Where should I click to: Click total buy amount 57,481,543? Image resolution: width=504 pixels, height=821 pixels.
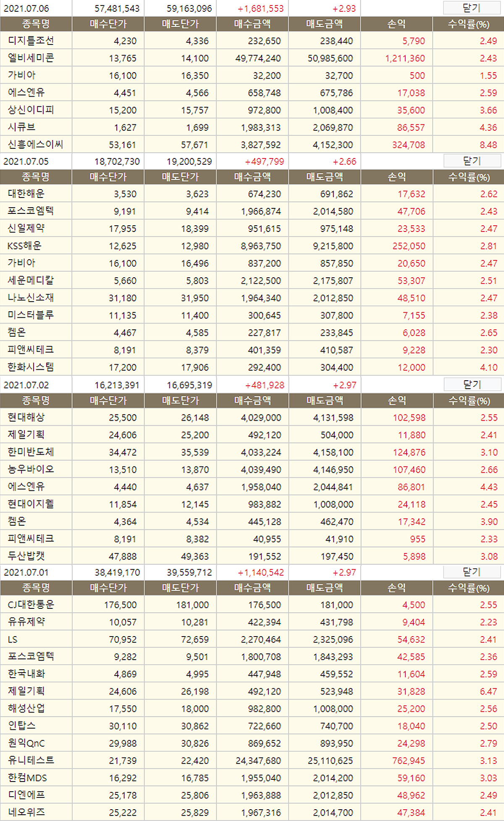click(x=117, y=9)
